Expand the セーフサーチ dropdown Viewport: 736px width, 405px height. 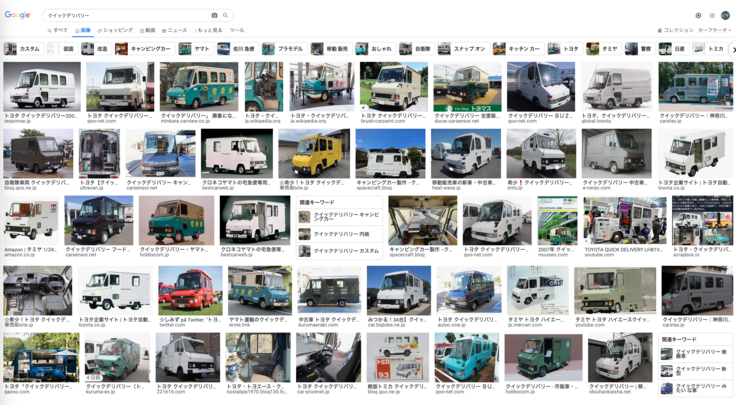[x=714, y=30]
